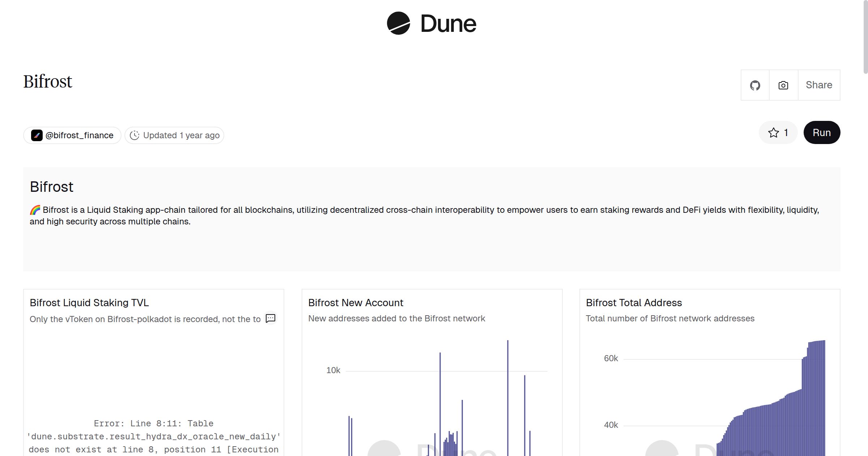Expand TVL description via comment icon
This screenshot has width=868, height=456.
click(271, 318)
